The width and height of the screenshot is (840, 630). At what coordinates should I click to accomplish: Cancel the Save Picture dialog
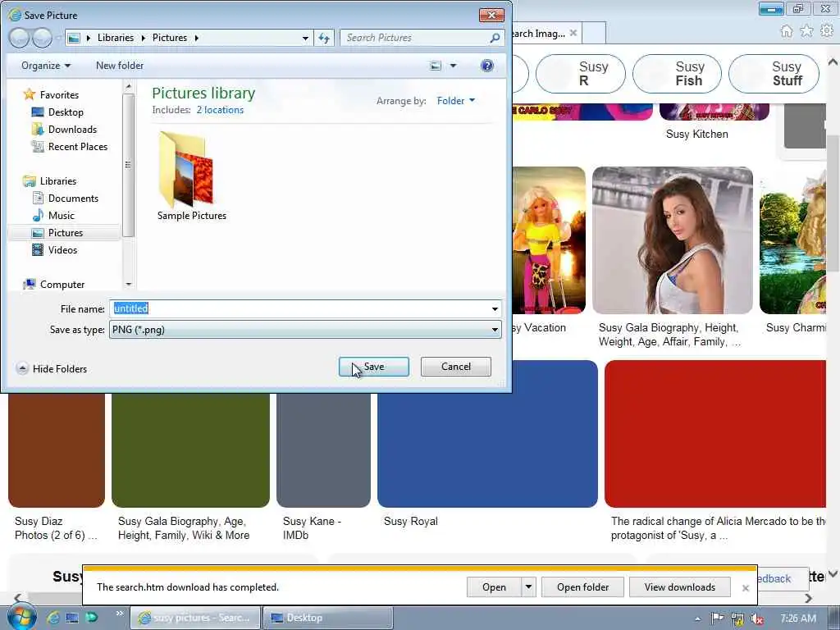point(456,367)
